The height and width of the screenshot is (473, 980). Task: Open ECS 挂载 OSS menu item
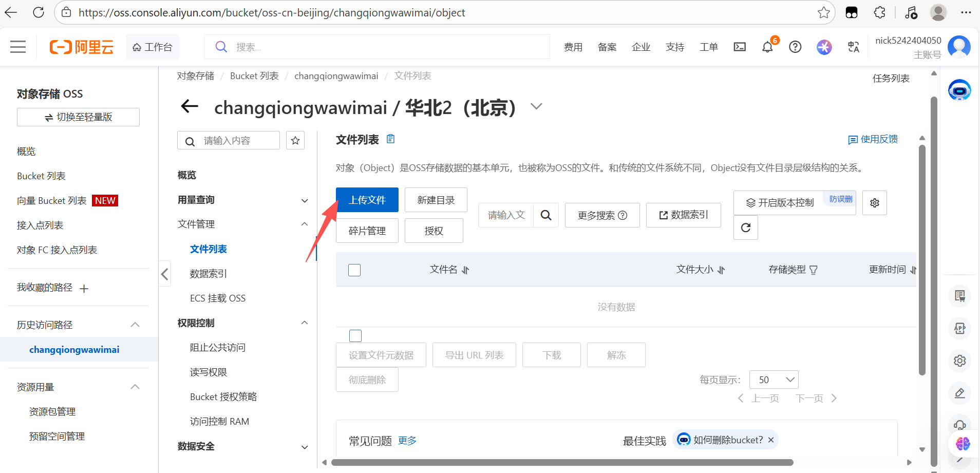click(218, 298)
